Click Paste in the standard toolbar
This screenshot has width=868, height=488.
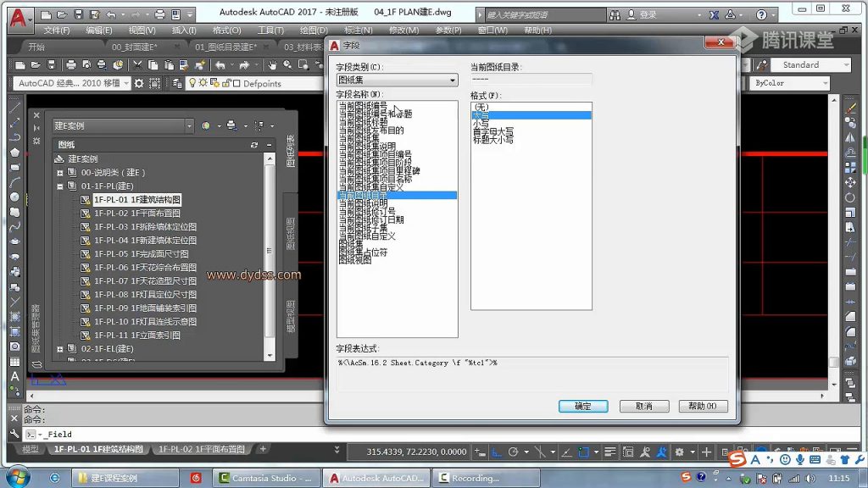click(x=169, y=65)
